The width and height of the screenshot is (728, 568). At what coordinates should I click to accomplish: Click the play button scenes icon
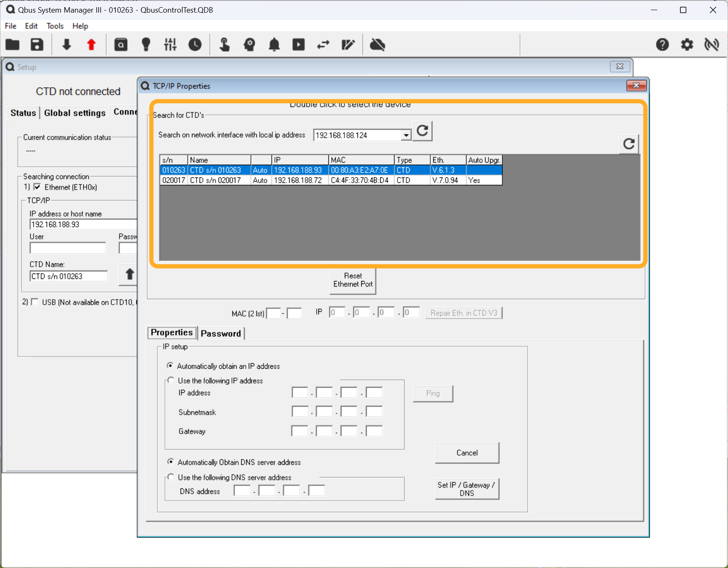[299, 44]
